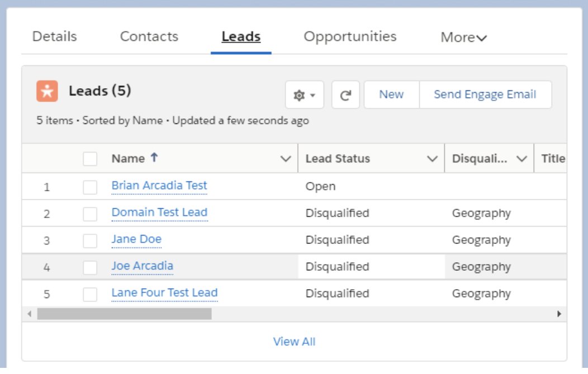Click the Title column header
Viewport: 588px width, 374px height.
point(553,159)
